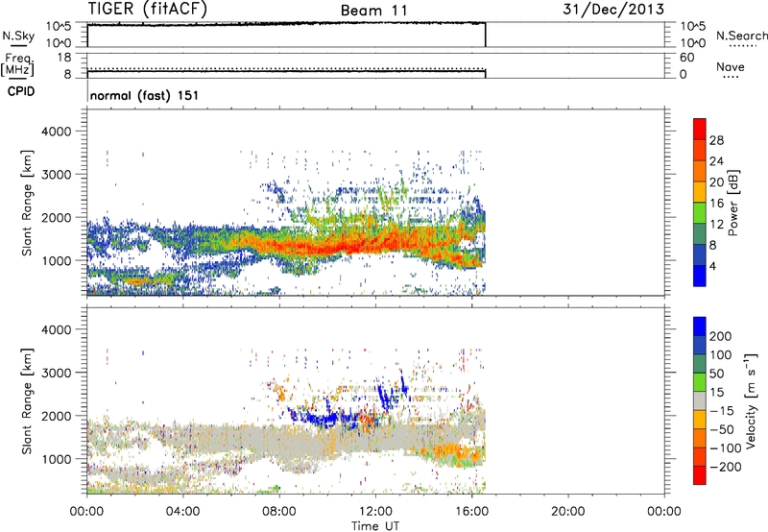This screenshot has height=532, width=768.
Task: Click the Power [dB] colorbar title
Action: tap(733, 203)
